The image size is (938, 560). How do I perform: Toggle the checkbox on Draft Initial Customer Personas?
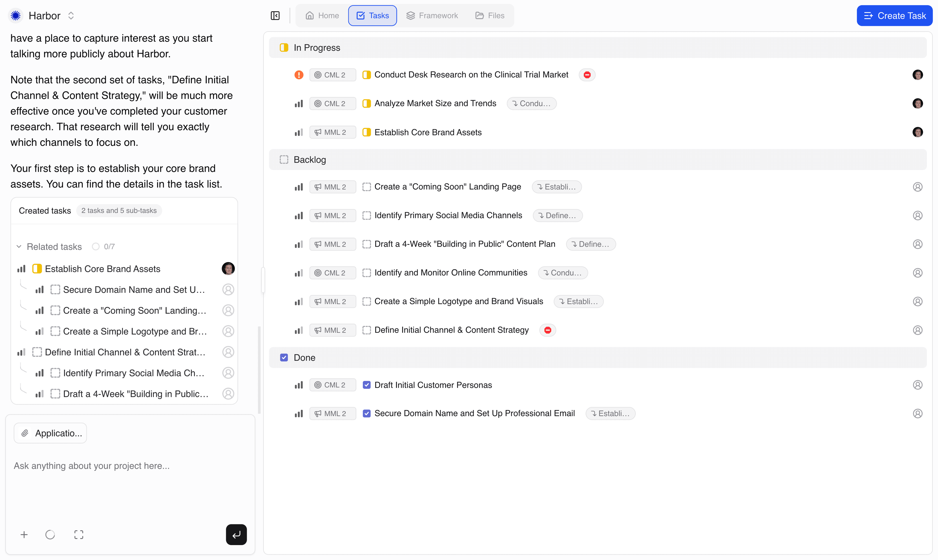point(366,385)
